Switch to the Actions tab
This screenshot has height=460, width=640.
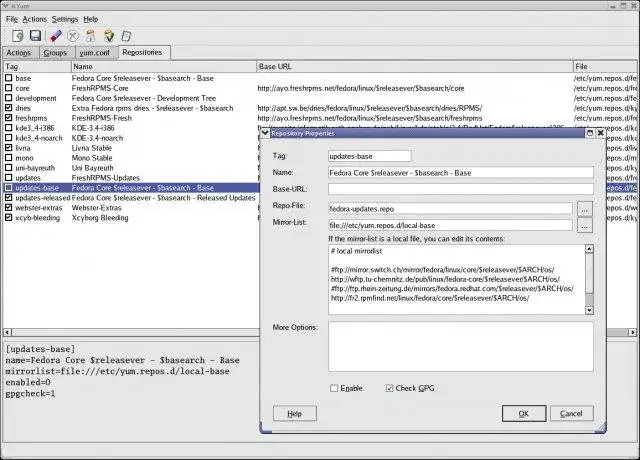click(x=19, y=53)
